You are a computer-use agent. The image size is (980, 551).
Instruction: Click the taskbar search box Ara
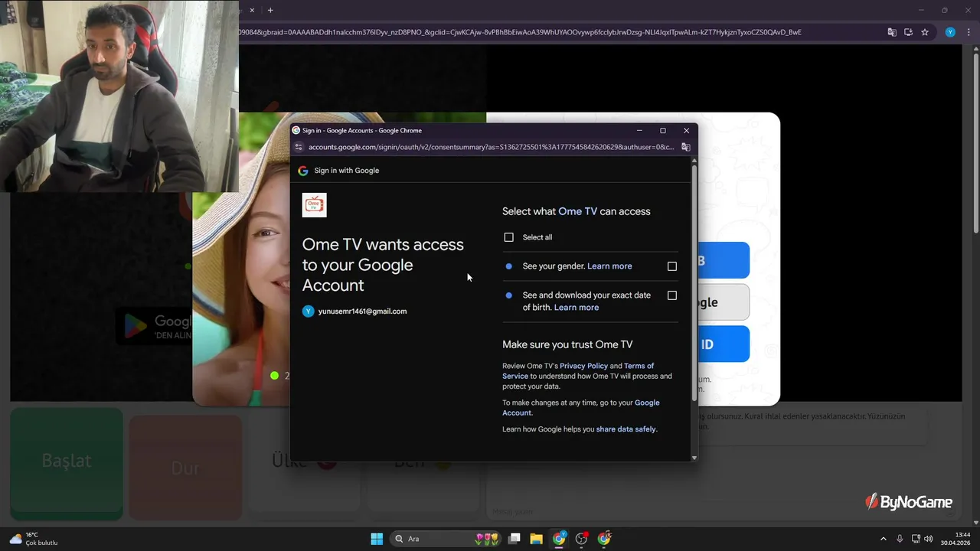click(x=445, y=539)
